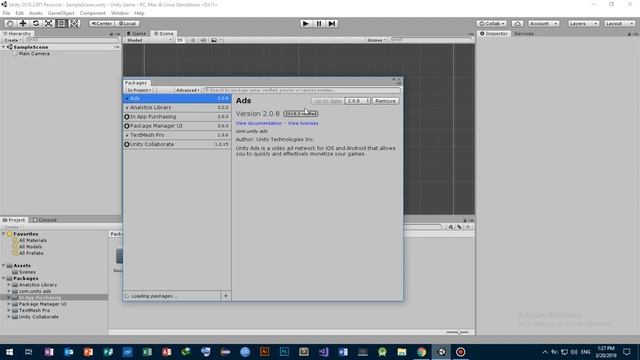The height and width of the screenshot is (360, 640).
Task: Select the Scale tool
Action: [x=49, y=24]
